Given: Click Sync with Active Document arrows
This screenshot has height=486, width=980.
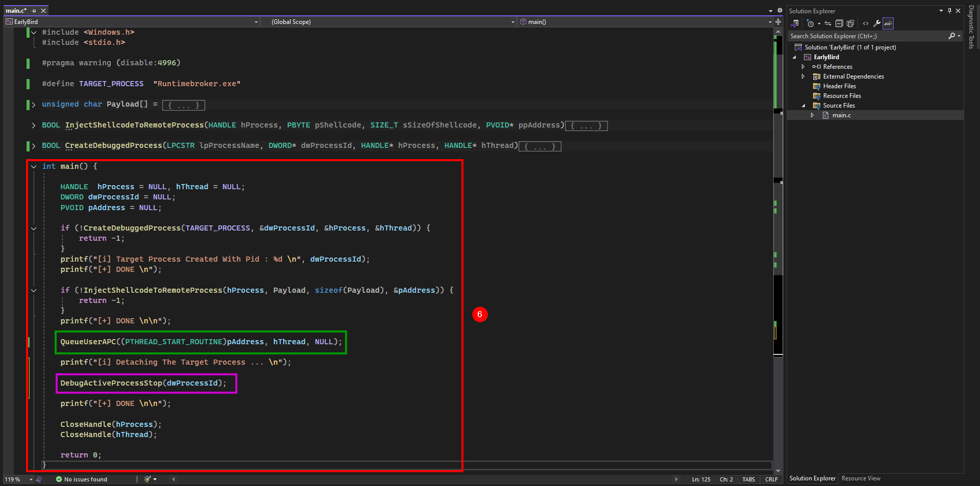Looking at the screenshot, I should 828,23.
